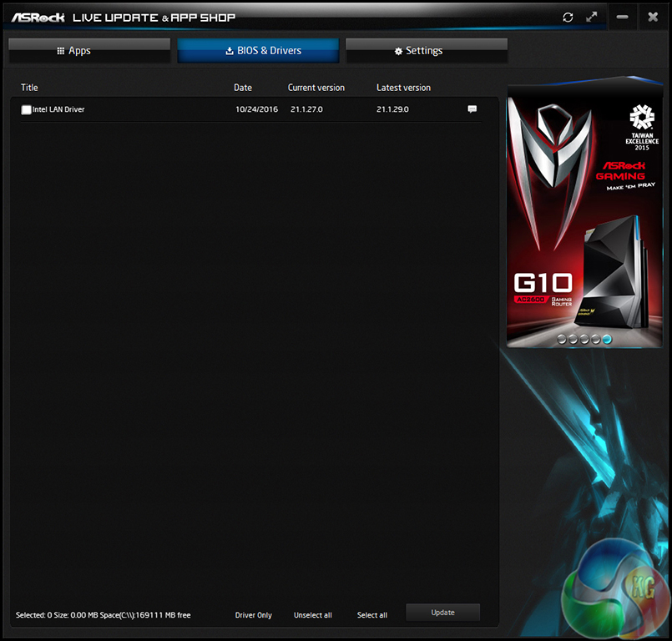Choose the Driver Only option
This screenshot has width=672, height=641.
tap(253, 615)
